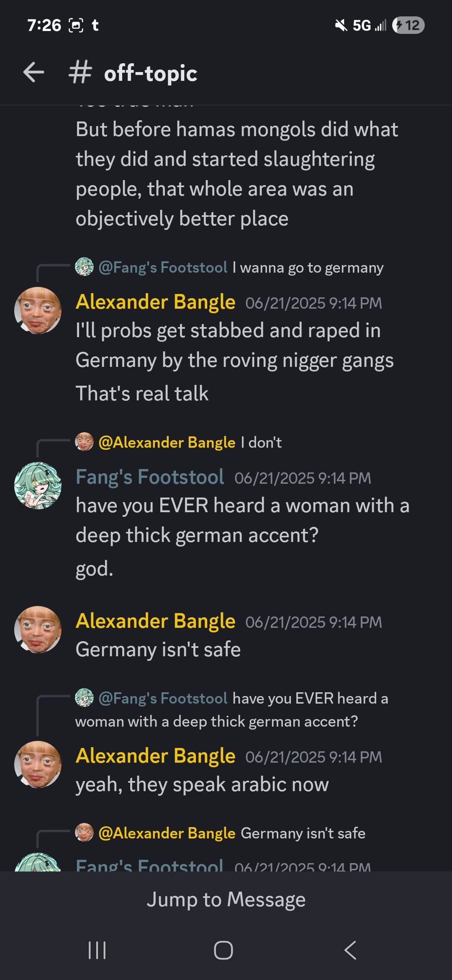Open the bottom reply preview "Germany isn't safe"
The image size is (452, 980).
[x=220, y=833]
